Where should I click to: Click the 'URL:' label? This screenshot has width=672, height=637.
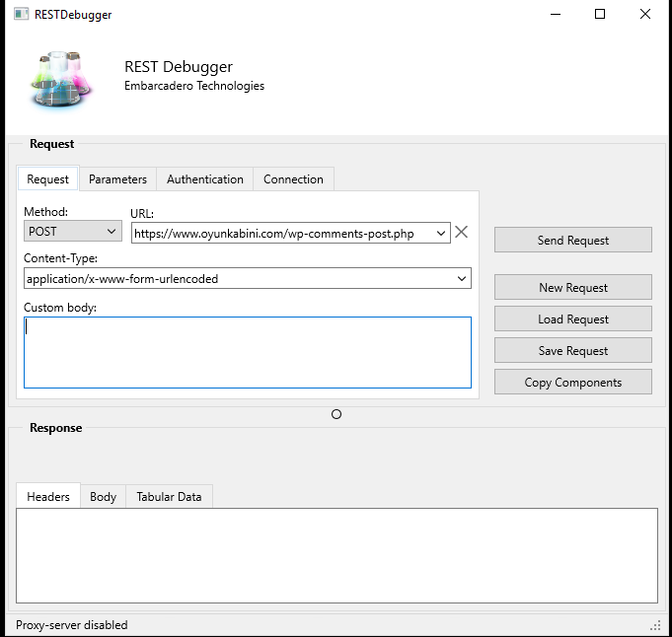(x=142, y=214)
